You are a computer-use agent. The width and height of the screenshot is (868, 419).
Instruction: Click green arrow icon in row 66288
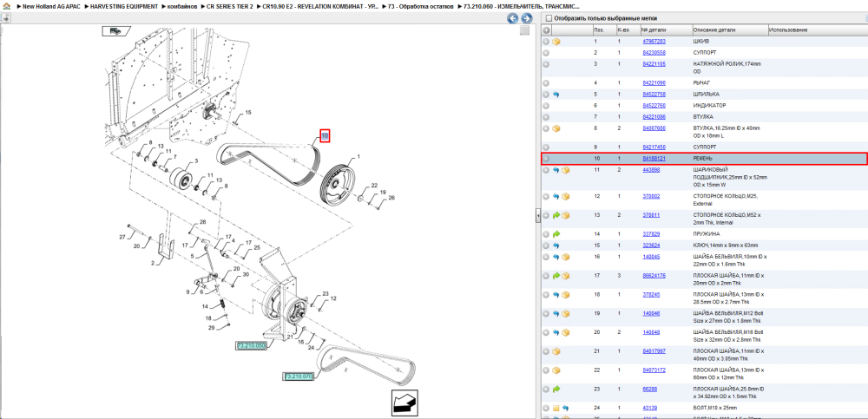556,390
